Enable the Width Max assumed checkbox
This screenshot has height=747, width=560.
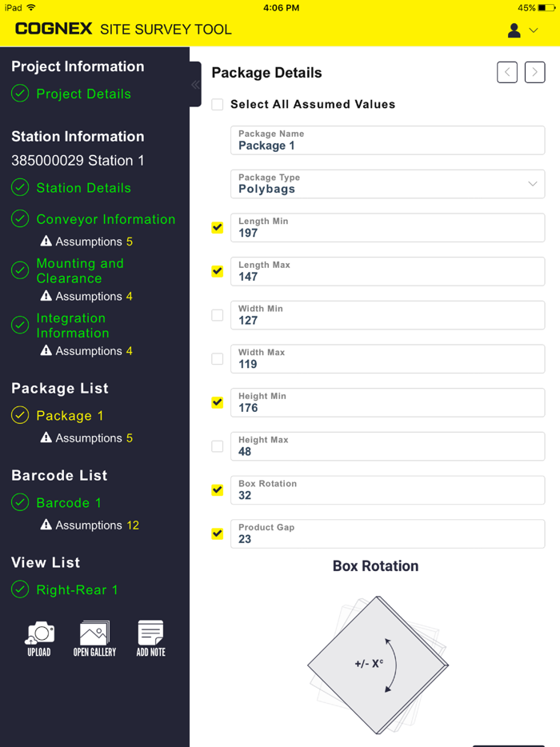[x=218, y=359]
